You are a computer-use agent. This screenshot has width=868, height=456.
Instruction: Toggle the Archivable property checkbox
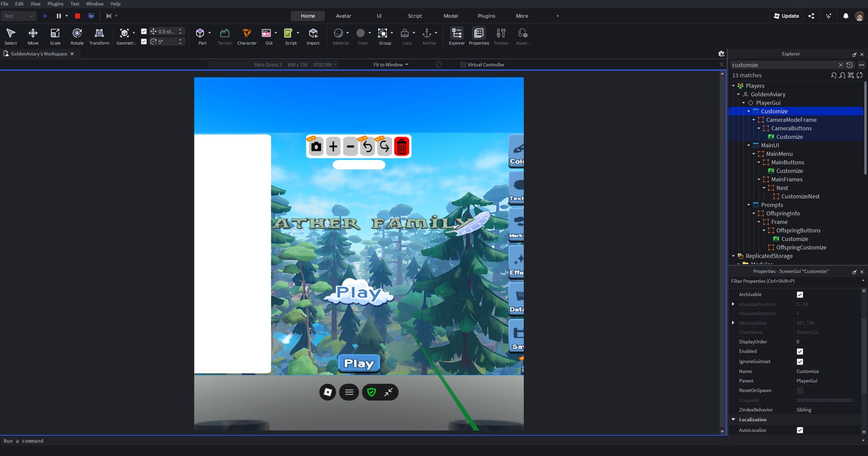point(800,294)
